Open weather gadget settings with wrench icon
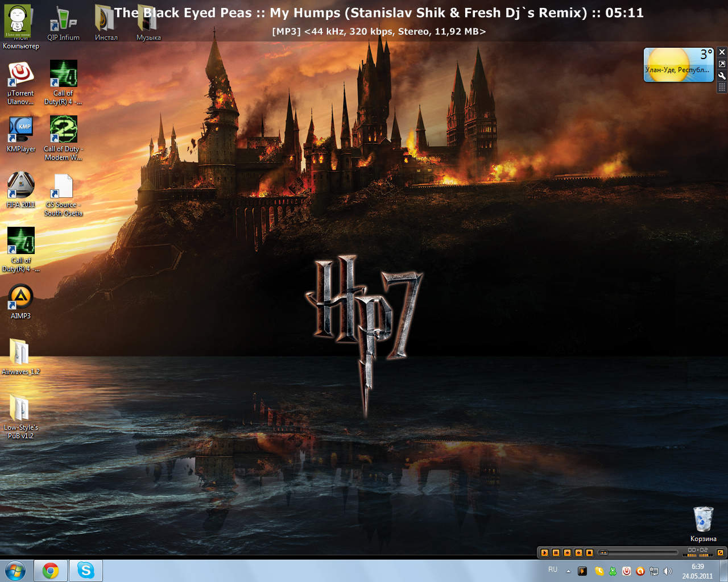The width and height of the screenshot is (728, 582). pos(722,76)
